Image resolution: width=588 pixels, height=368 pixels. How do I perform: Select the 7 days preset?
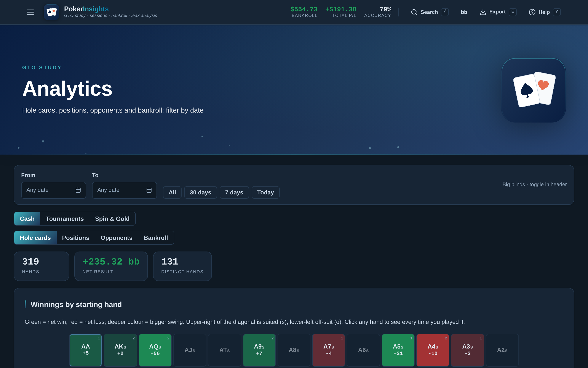click(234, 192)
